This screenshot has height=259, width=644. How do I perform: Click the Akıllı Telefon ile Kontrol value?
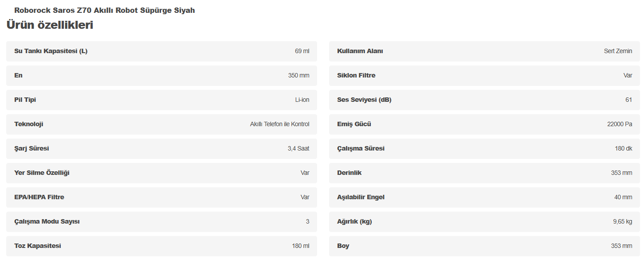279,124
